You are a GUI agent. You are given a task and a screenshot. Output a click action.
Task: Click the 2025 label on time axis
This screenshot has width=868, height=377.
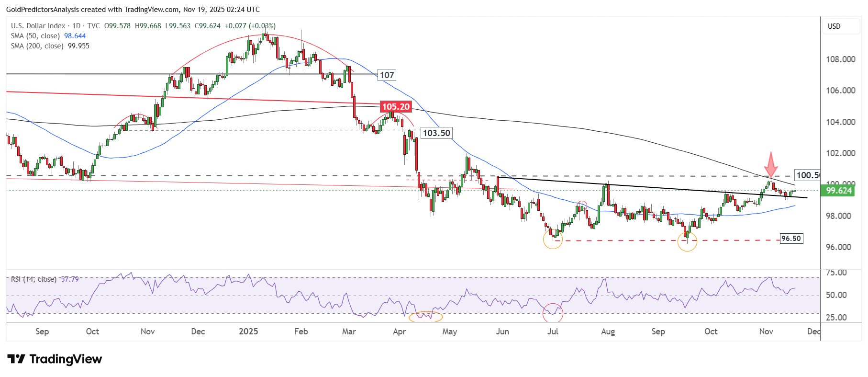[248, 331]
